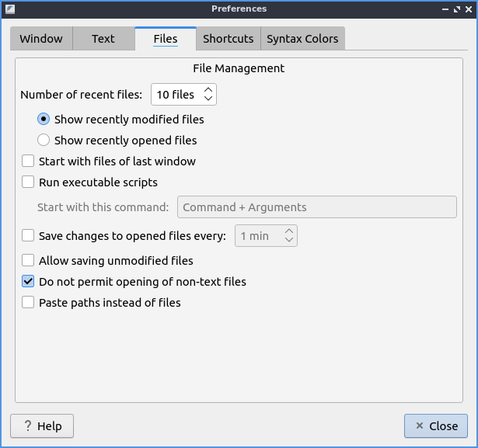This screenshot has width=478, height=448.
Task: Toggle Save changes to opened files every
Action: [29, 235]
